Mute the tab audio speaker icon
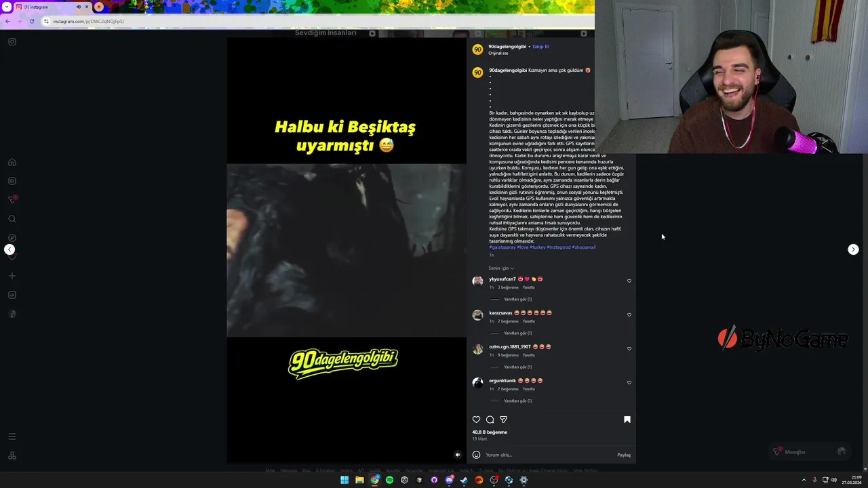Screen dimensions: 868x488 (78, 7)
